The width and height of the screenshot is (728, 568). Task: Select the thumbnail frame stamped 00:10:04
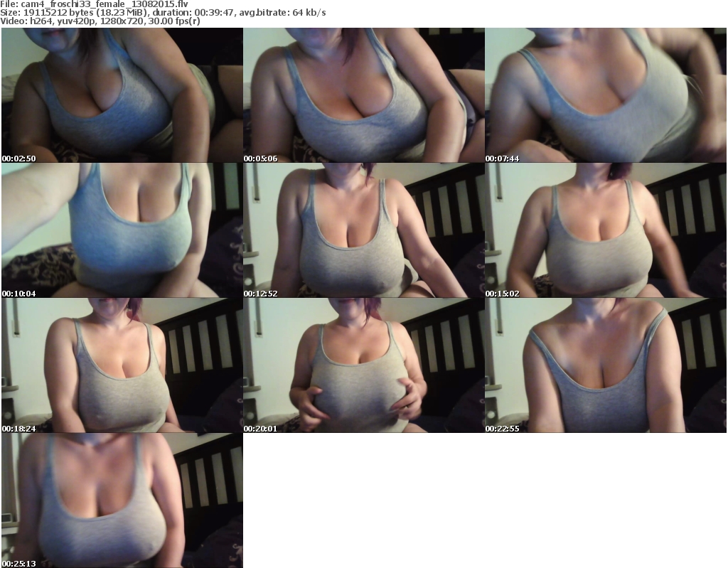tap(122, 230)
